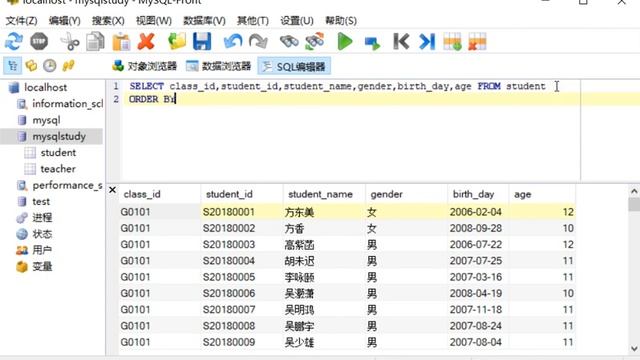Screen dimensions: 640x360
Task: Open the 变量 variables node
Action: 42,267
